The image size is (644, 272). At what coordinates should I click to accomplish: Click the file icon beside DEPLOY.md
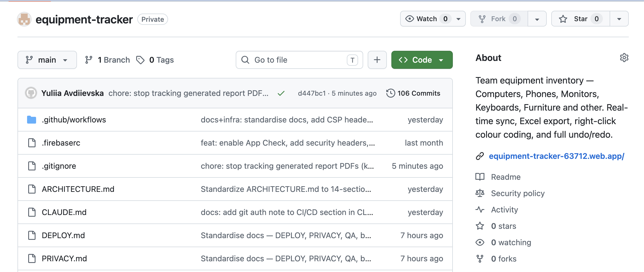(32, 235)
